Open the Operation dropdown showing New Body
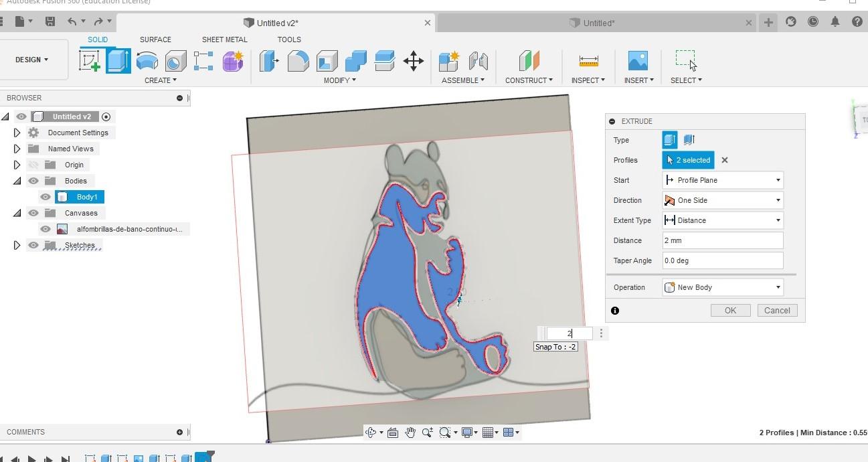The width and height of the screenshot is (868, 462). [723, 287]
